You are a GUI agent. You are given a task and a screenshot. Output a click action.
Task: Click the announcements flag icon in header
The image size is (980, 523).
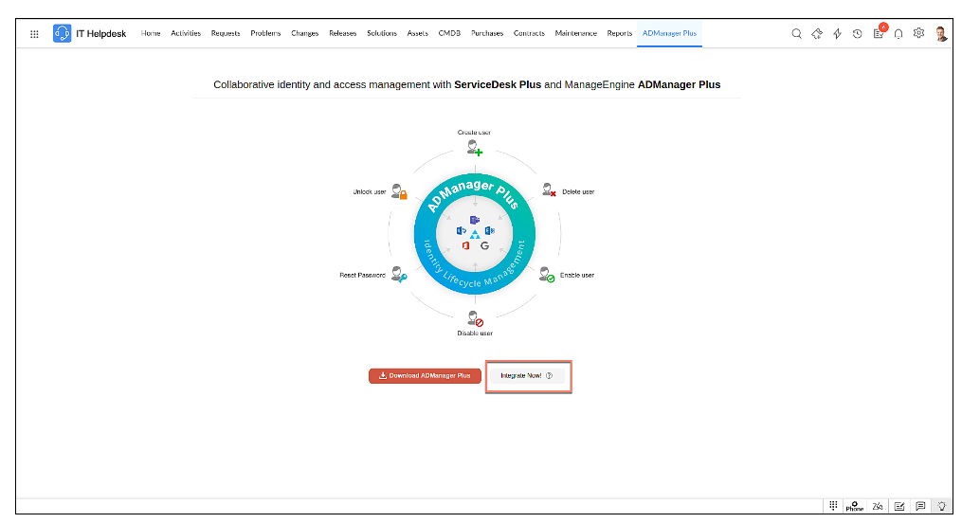click(817, 34)
